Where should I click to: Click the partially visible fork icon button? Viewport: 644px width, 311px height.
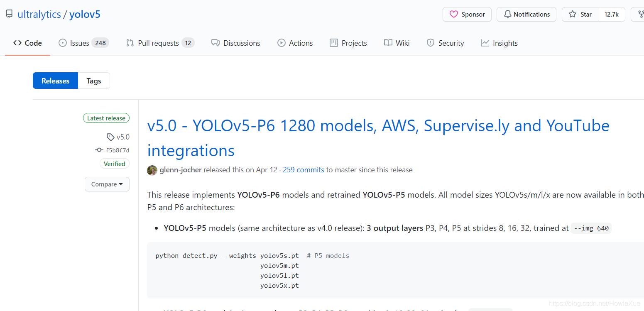click(x=638, y=14)
